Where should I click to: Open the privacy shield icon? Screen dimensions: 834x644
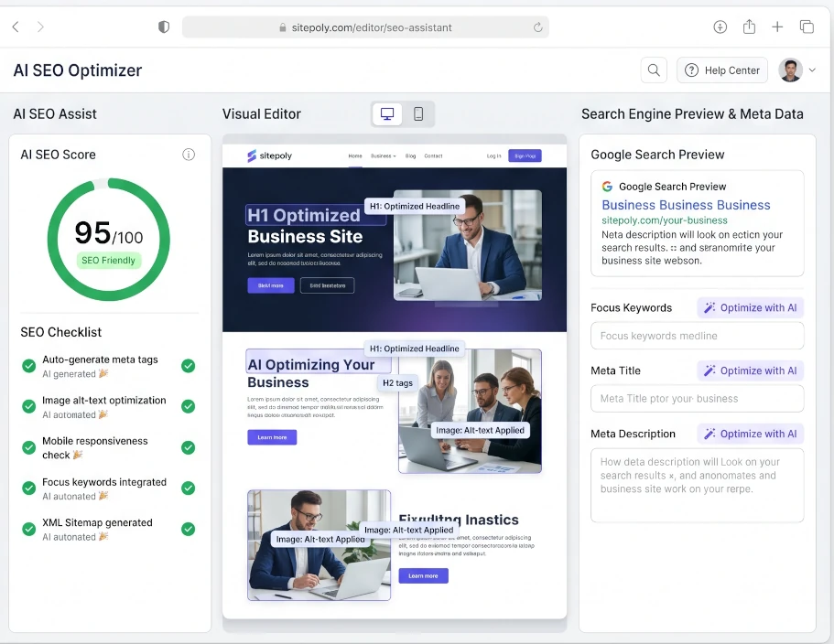(x=164, y=27)
